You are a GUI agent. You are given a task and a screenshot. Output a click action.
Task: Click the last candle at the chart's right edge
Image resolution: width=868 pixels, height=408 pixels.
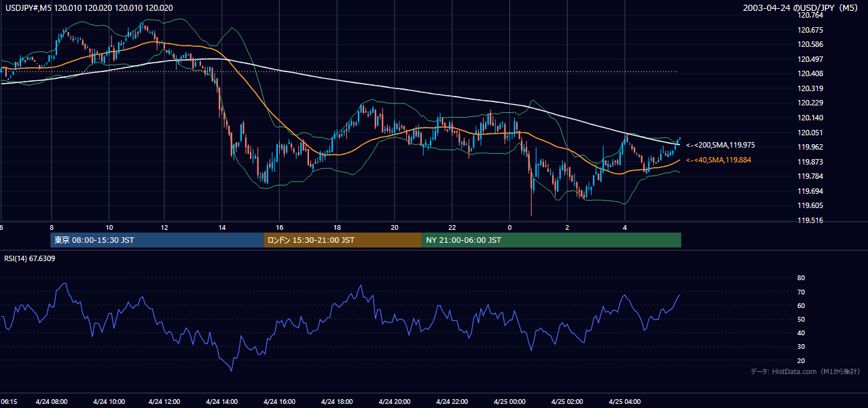tap(679, 140)
